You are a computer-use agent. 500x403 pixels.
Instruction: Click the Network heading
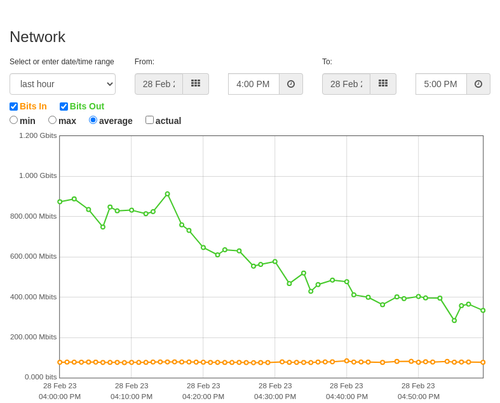click(x=37, y=37)
